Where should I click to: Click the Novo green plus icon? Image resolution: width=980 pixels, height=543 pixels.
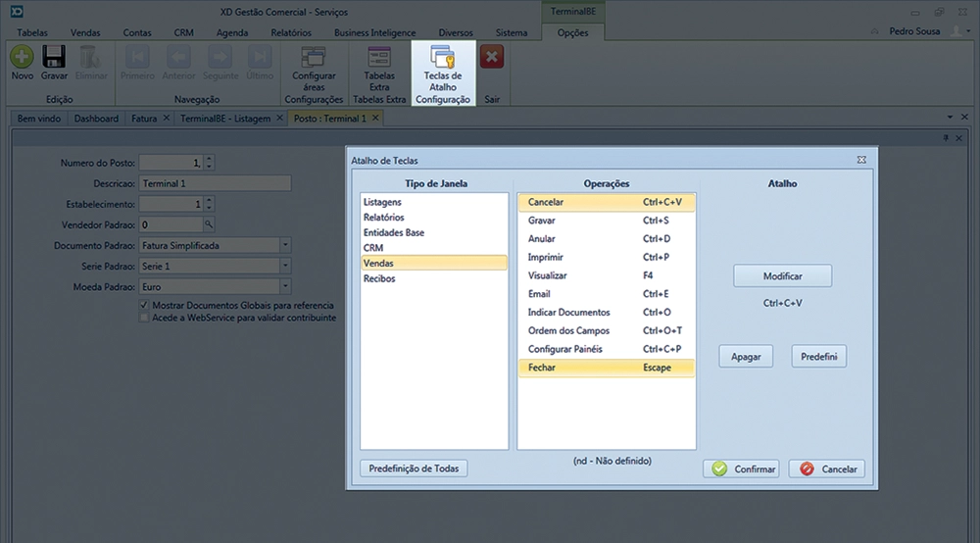click(x=22, y=58)
